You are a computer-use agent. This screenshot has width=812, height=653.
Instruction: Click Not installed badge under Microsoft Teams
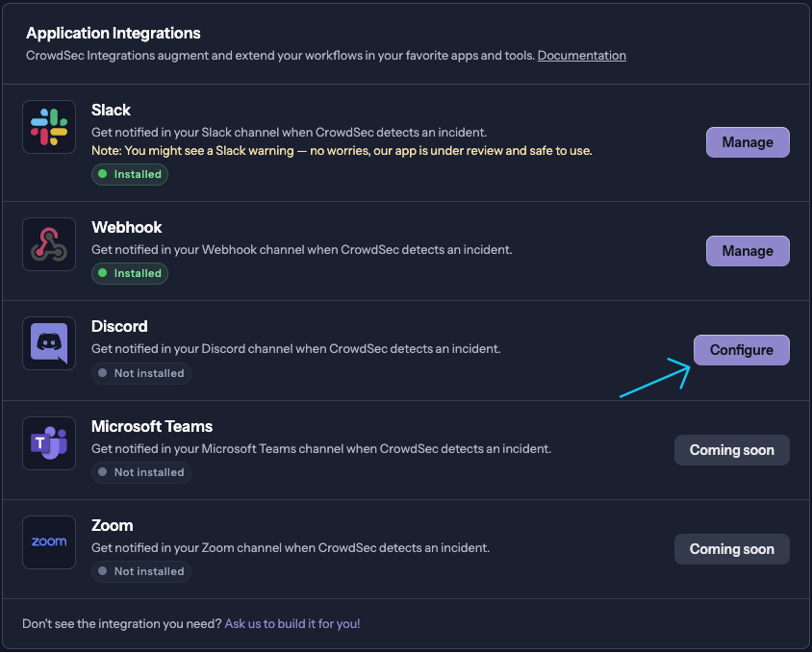point(141,472)
